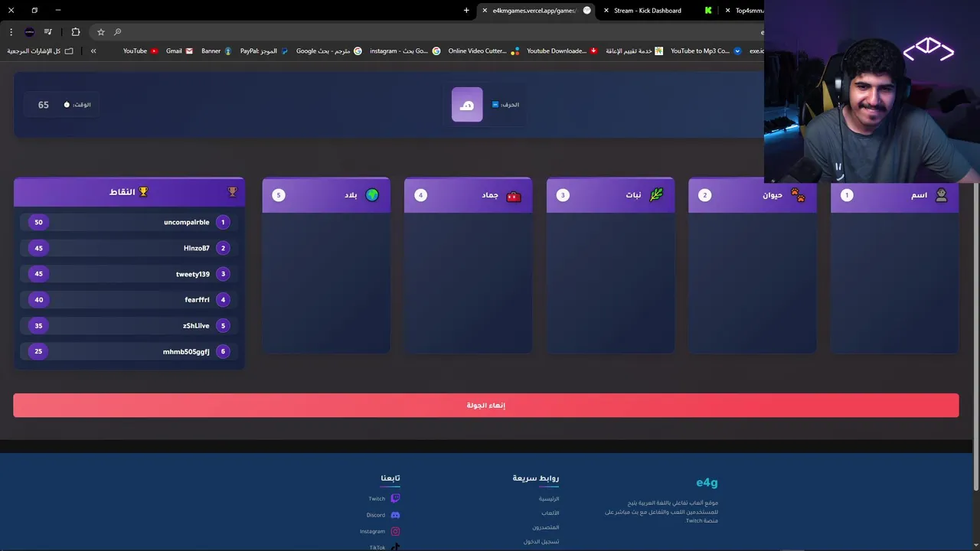Open the browser extensions puzzle icon
The width and height of the screenshot is (980, 551).
tap(75, 32)
